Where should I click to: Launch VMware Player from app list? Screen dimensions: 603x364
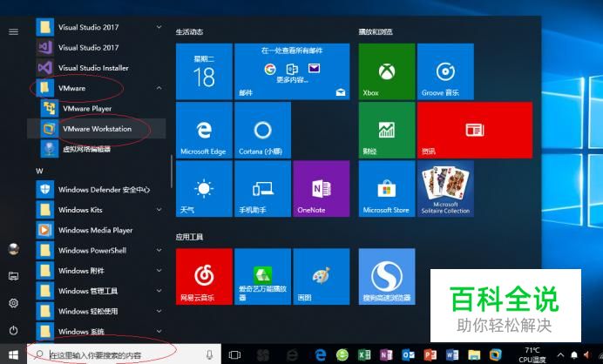pos(96,108)
